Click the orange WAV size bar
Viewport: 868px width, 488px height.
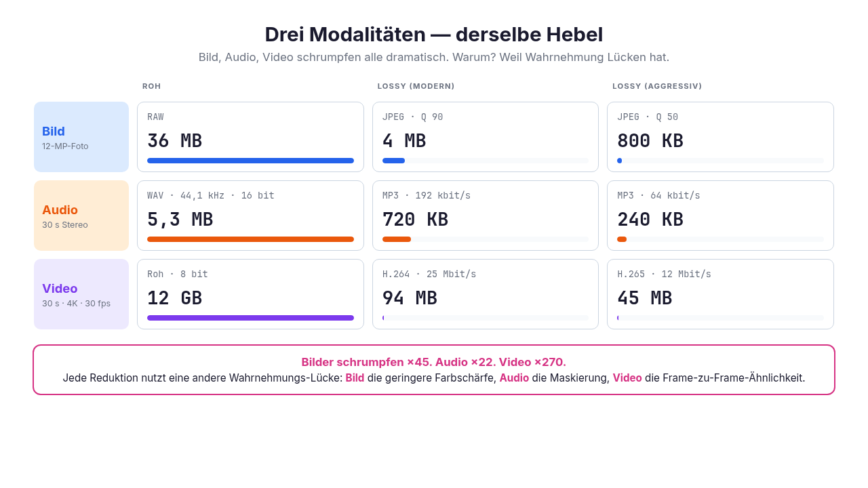(x=250, y=239)
